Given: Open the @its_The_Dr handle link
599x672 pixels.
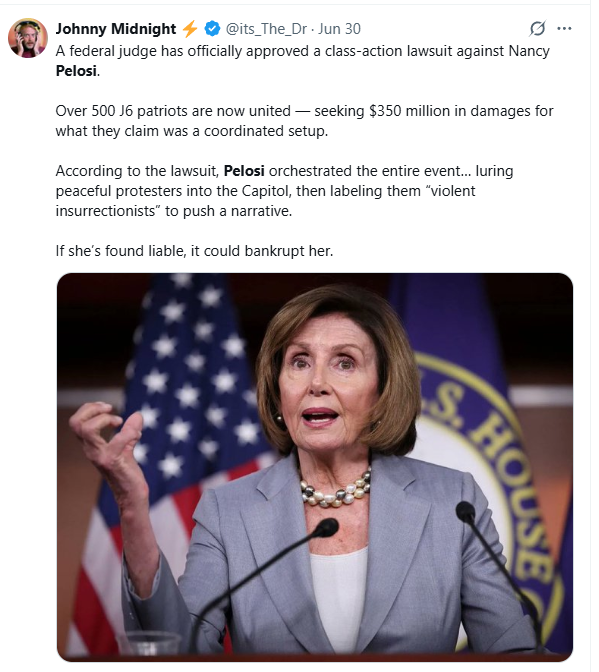Looking at the screenshot, I should (x=266, y=29).
